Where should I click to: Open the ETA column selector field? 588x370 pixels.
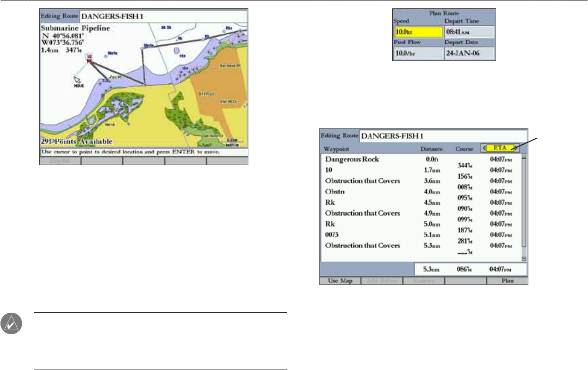pos(500,148)
